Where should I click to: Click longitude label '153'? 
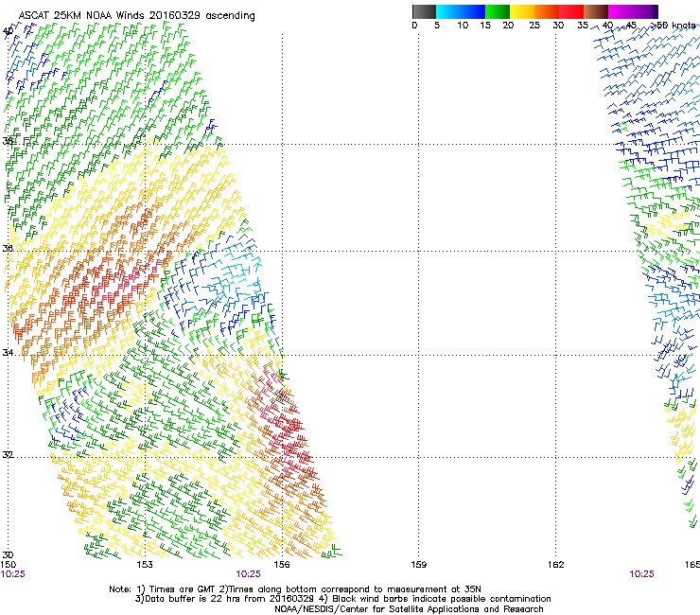point(145,565)
